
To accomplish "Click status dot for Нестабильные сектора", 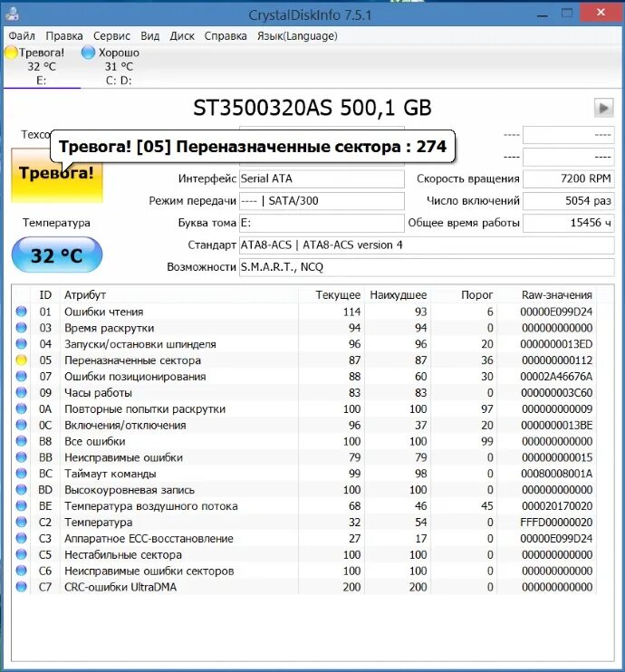I will click(x=21, y=554).
